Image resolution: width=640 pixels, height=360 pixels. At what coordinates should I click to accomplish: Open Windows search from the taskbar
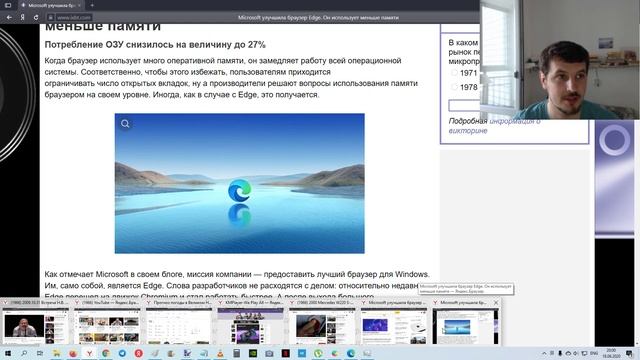click(x=24, y=353)
